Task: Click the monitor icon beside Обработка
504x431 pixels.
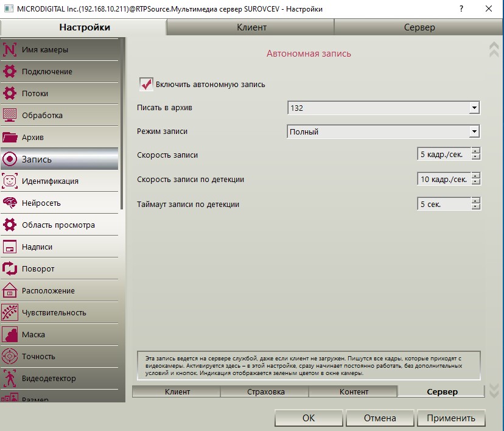Action: tap(10, 115)
